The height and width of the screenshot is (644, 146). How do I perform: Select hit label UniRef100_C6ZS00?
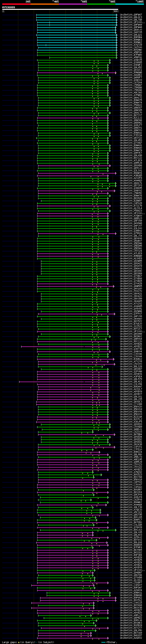coord(131,48)
